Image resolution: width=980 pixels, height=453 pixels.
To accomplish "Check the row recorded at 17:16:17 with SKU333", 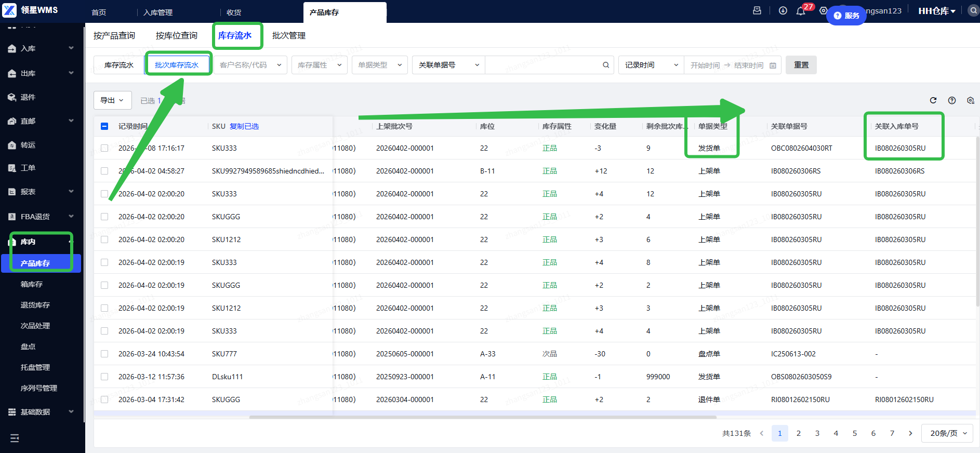I will [x=104, y=148].
